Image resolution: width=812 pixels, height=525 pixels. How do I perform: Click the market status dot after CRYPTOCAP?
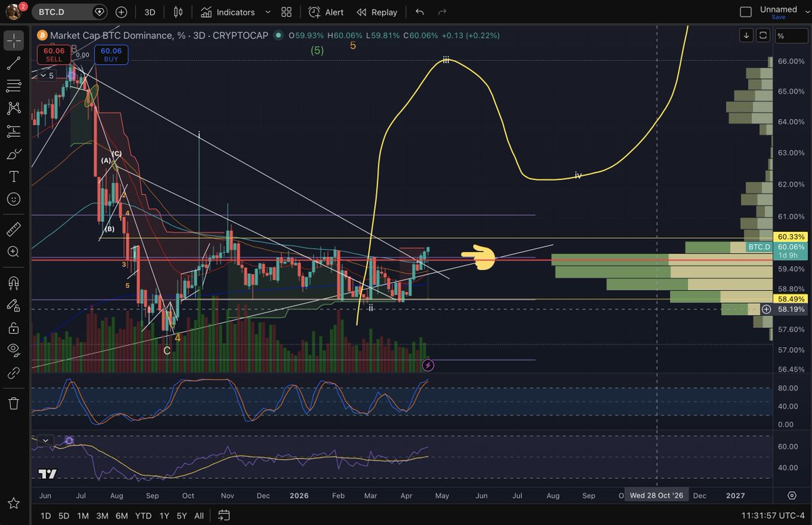pyautogui.click(x=279, y=35)
